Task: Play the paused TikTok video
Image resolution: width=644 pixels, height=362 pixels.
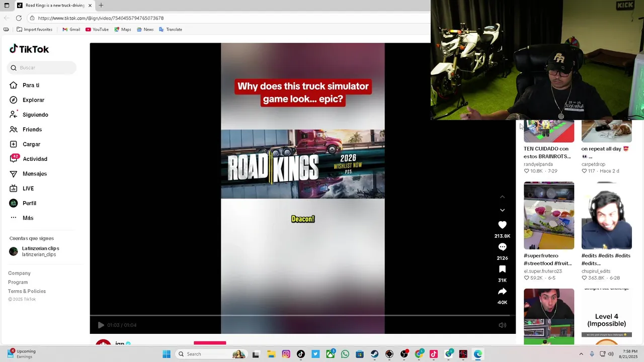Action: pyautogui.click(x=101, y=325)
